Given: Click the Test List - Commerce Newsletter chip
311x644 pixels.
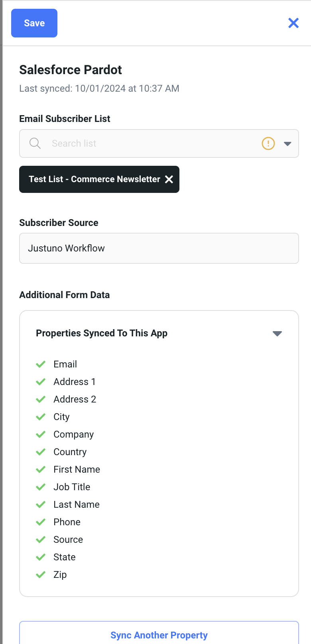Looking at the screenshot, I should pos(94,179).
